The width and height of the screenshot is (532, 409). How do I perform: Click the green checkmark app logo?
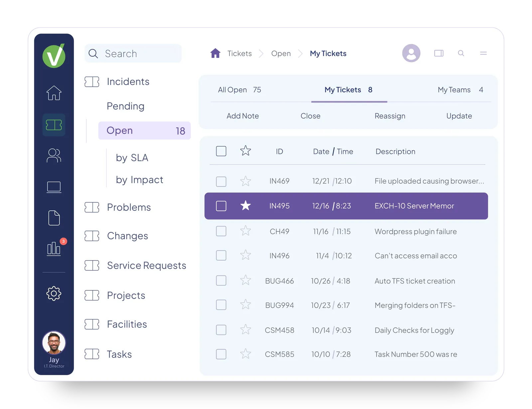(54, 56)
